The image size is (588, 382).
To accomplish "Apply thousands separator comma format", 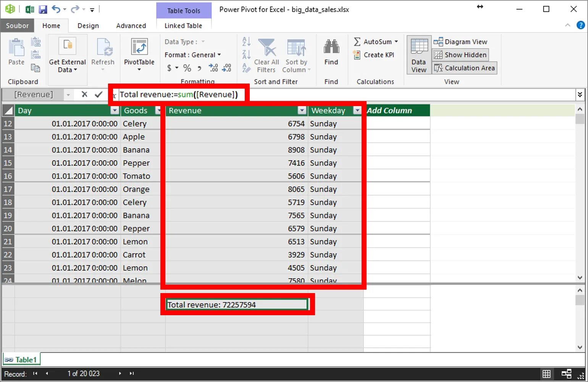I will 199,68.
